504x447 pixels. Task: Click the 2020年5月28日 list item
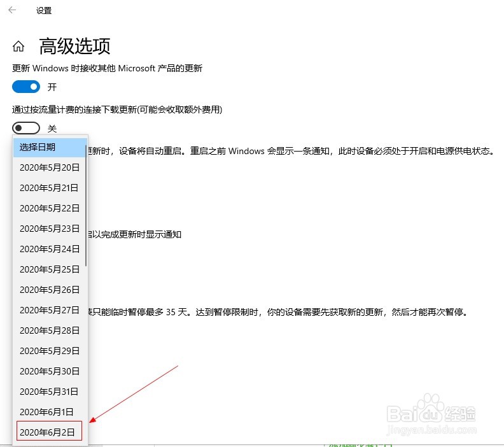coord(50,330)
